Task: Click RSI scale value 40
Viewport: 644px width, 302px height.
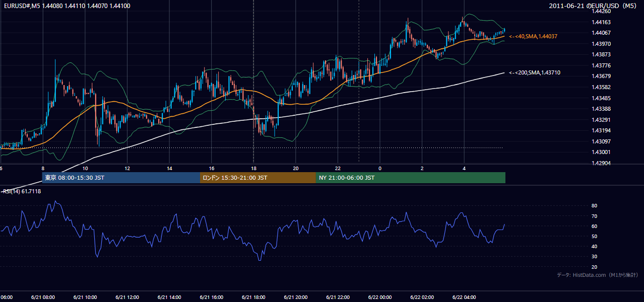Action: coord(595,246)
